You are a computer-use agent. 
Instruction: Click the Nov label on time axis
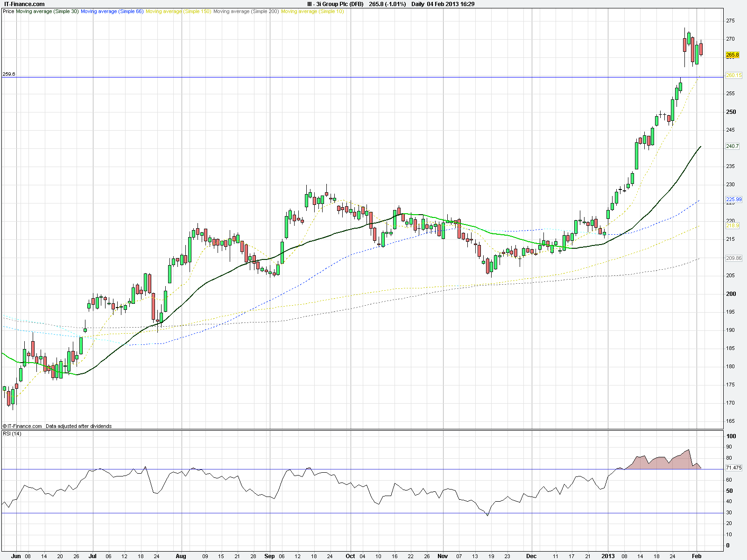(x=443, y=556)
